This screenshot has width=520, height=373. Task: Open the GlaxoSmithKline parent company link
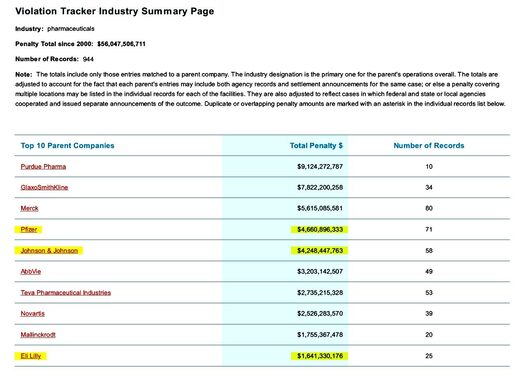click(44, 187)
